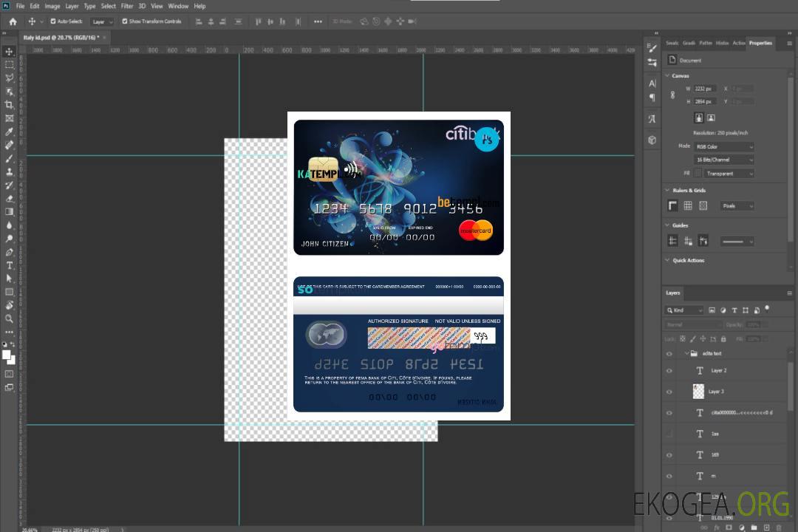Open the guide line style dropdown
The height and width of the screenshot is (532, 798).
(x=737, y=242)
